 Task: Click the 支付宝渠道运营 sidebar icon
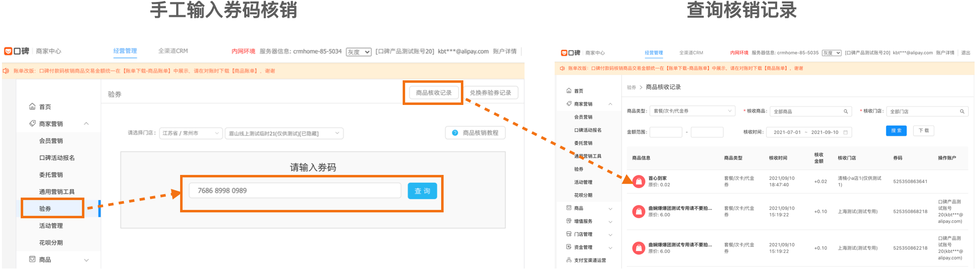[x=569, y=260]
